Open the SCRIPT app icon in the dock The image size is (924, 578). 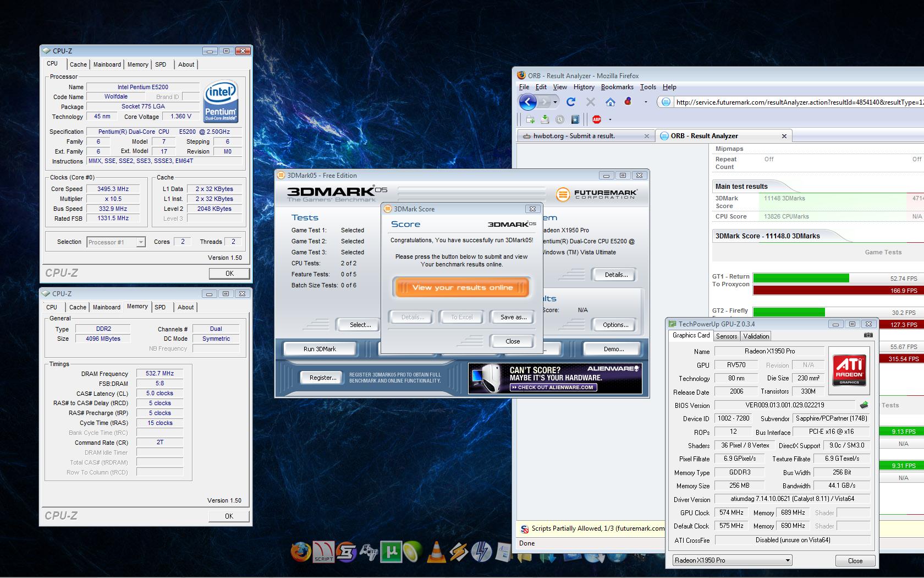point(324,552)
